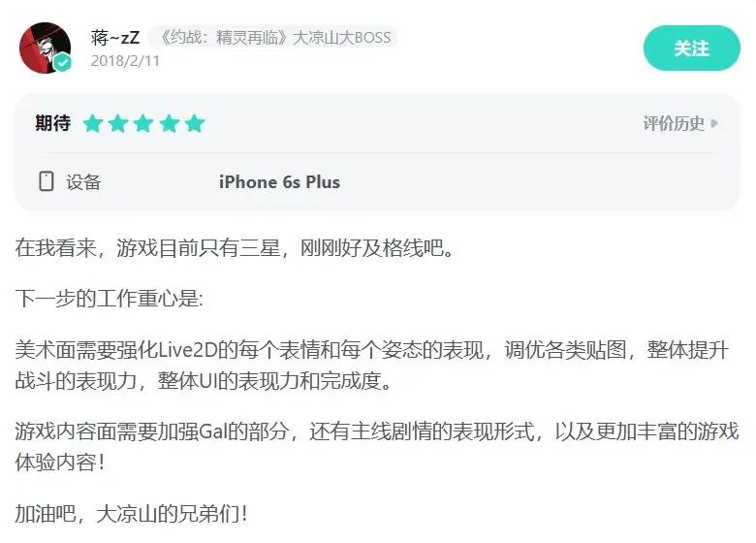This screenshot has height=543, width=756.
Task: Click the verified badge on the avatar
Action: (x=62, y=63)
